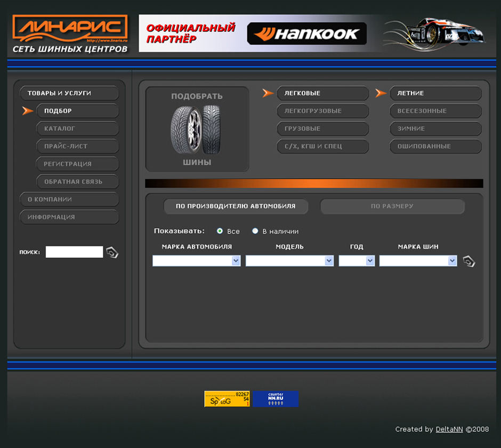Select the 'В наличии' radio option
This screenshot has height=448, width=501.
tap(255, 231)
